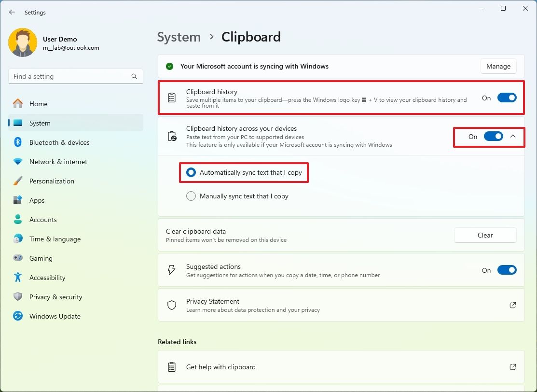537x392 pixels.
Task: Select the Home icon in the sidebar
Action: (19, 104)
